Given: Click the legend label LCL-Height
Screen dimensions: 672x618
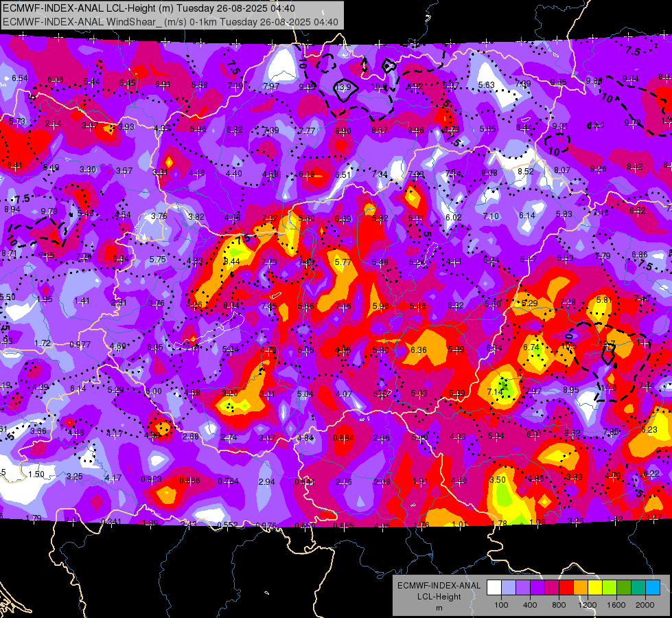Looking at the screenshot, I should [439, 597].
